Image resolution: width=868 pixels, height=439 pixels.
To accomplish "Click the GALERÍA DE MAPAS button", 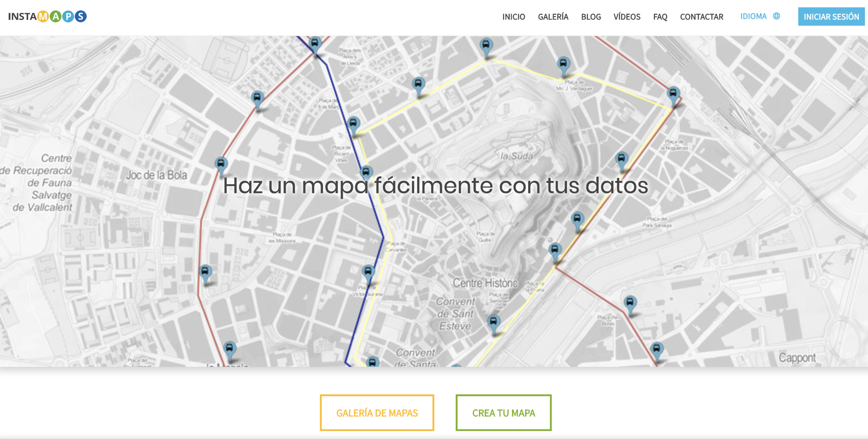I will (x=377, y=413).
